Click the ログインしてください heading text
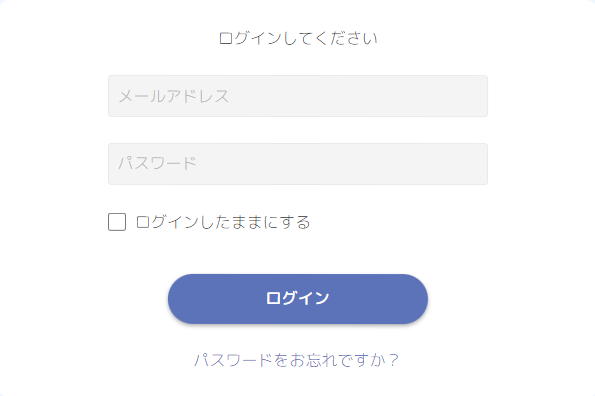This screenshot has height=396, width=595. click(x=298, y=38)
